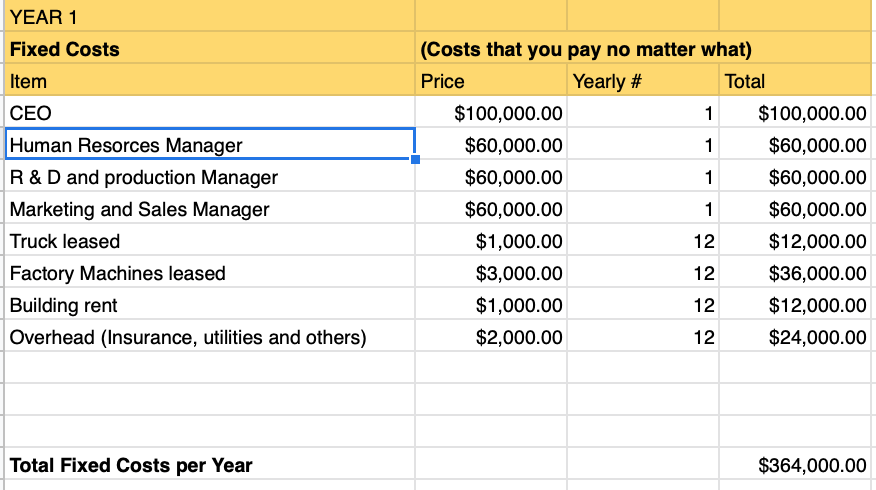Click the Price column header cell
Viewport: 876px width, 490px height.
[491, 79]
